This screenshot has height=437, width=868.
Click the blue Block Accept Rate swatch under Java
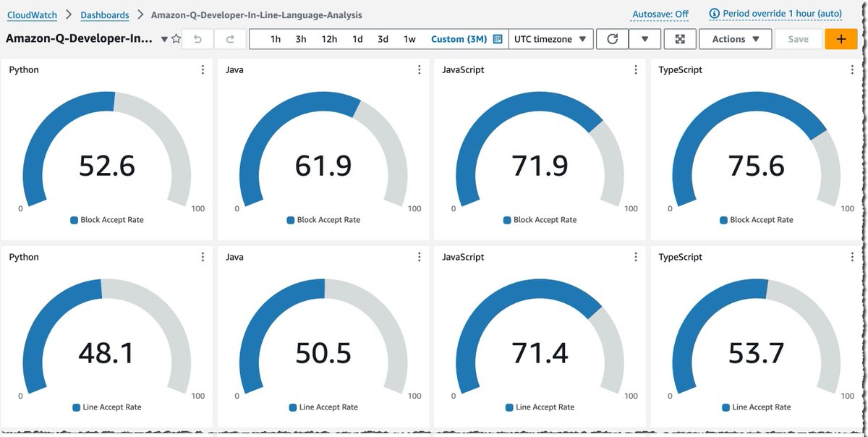pos(291,220)
